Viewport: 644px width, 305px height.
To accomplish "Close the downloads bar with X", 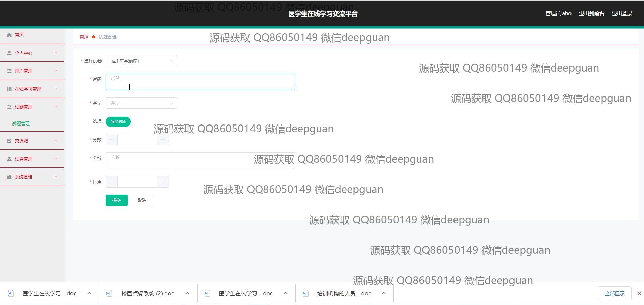I will (x=639, y=293).
